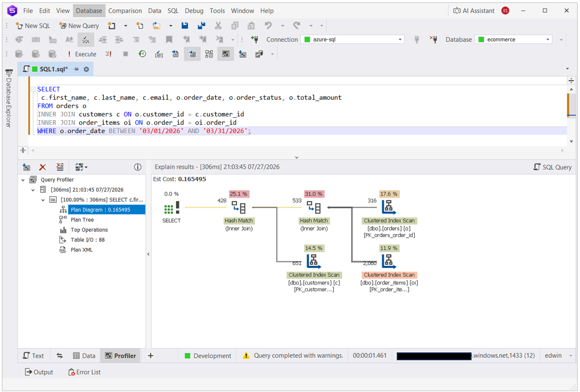Collapse the [306ms] 21:03:45 session node
Viewport: 580px width, 392px height.
(x=33, y=190)
